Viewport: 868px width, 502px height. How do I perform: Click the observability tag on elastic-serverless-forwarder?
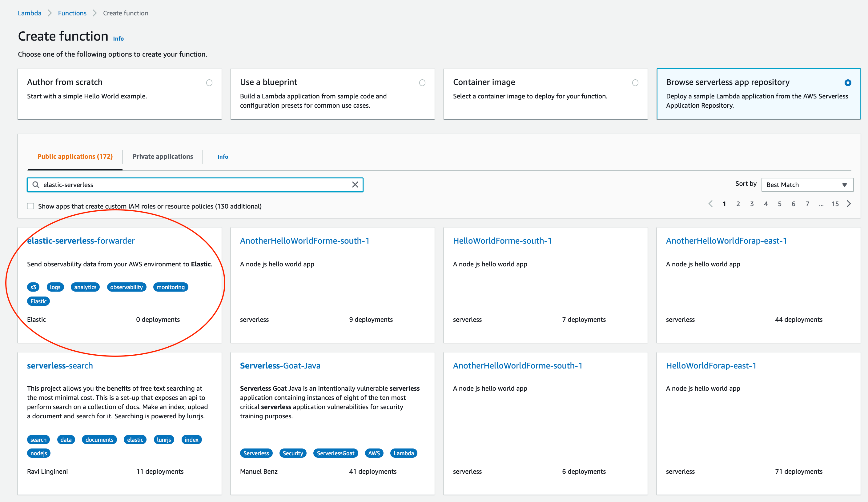click(x=126, y=287)
